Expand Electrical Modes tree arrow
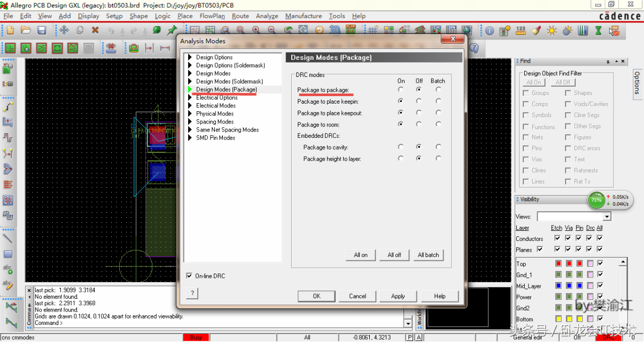 coord(190,105)
